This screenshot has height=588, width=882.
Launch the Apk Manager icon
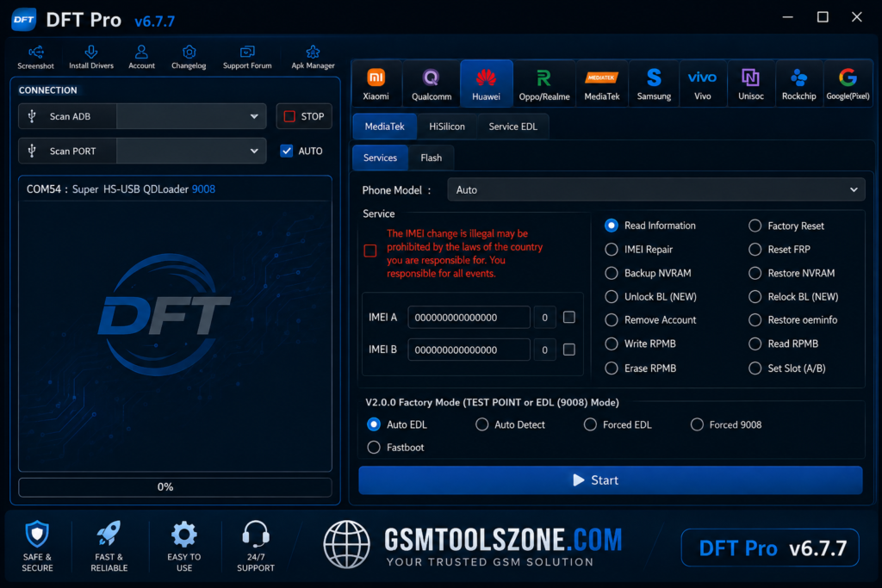point(313,53)
